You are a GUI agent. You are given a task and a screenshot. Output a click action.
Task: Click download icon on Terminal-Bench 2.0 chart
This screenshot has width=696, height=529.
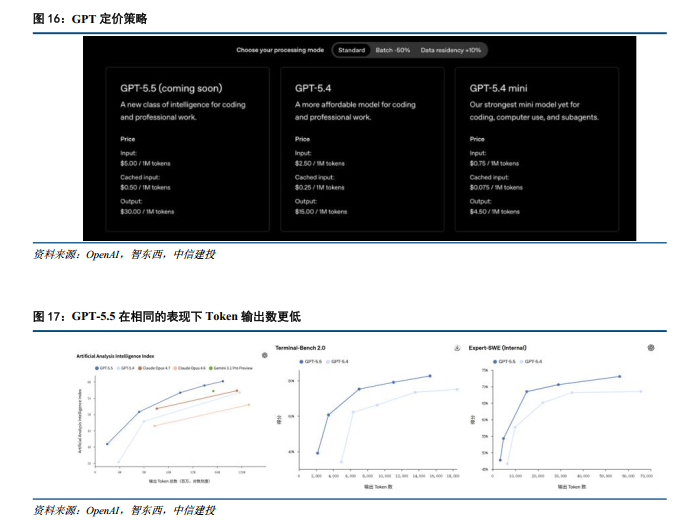click(457, 348)
